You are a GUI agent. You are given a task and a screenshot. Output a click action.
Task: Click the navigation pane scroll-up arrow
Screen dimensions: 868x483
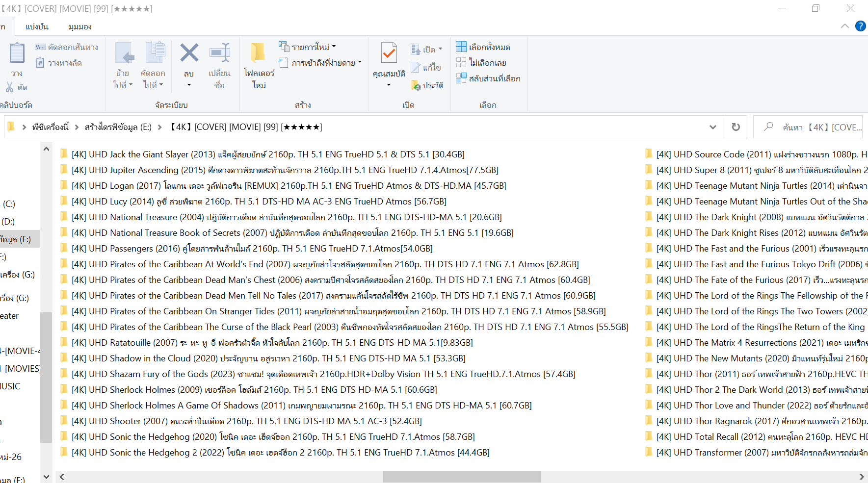pos(46,149)
